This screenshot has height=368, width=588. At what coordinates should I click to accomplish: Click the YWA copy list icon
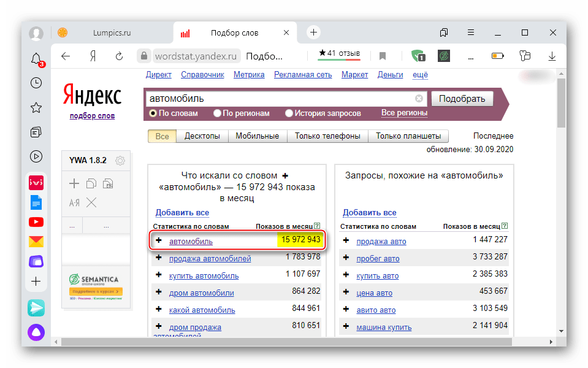click(x=91, y=183)
